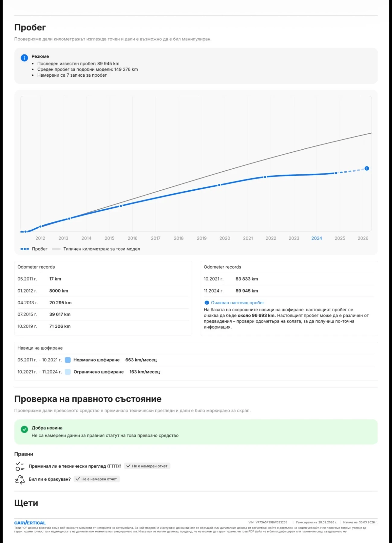Click the predicted mileage endpoint dot in 2026

[x=367, y=168]
